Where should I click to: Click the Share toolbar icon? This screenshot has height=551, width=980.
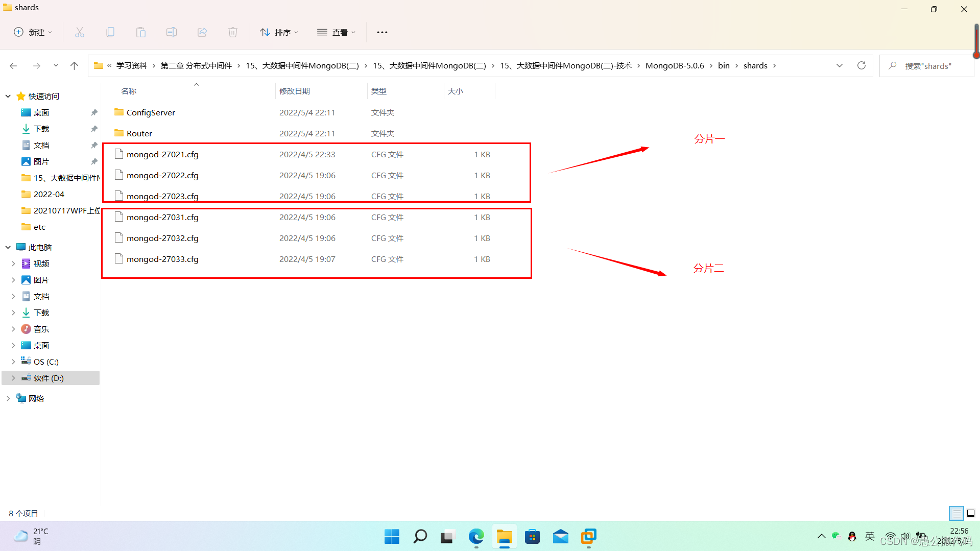point(202,32)
